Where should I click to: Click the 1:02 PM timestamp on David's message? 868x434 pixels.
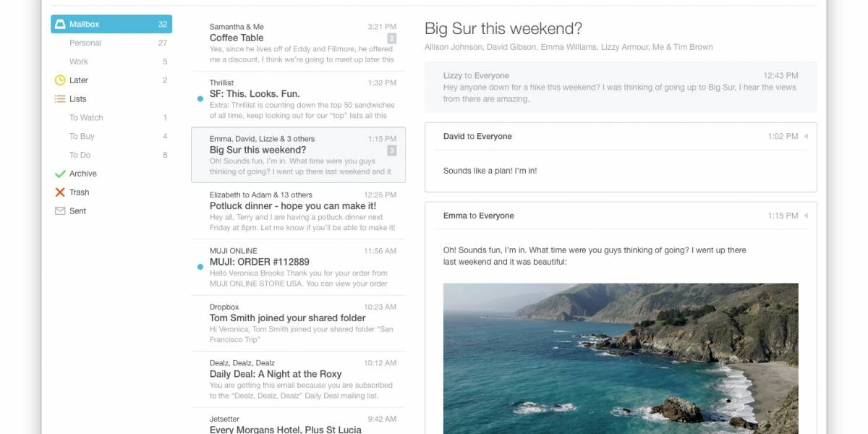point(783,136)
